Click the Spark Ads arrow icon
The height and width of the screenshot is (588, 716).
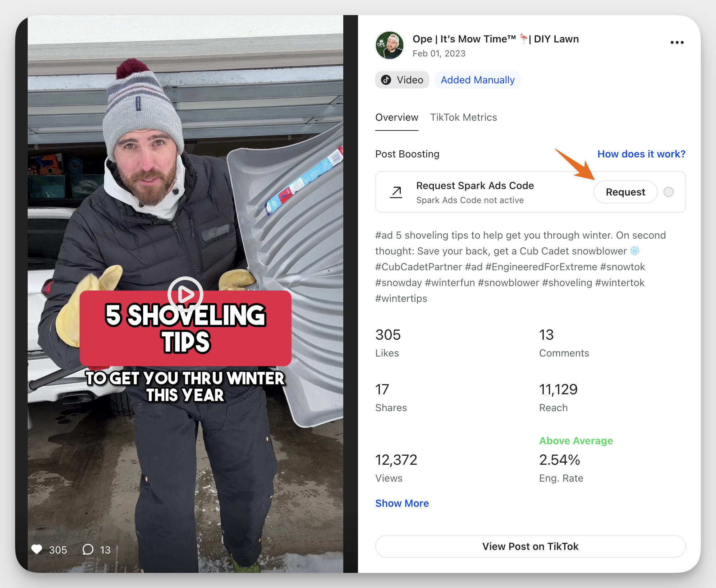[x=396, y=192]
